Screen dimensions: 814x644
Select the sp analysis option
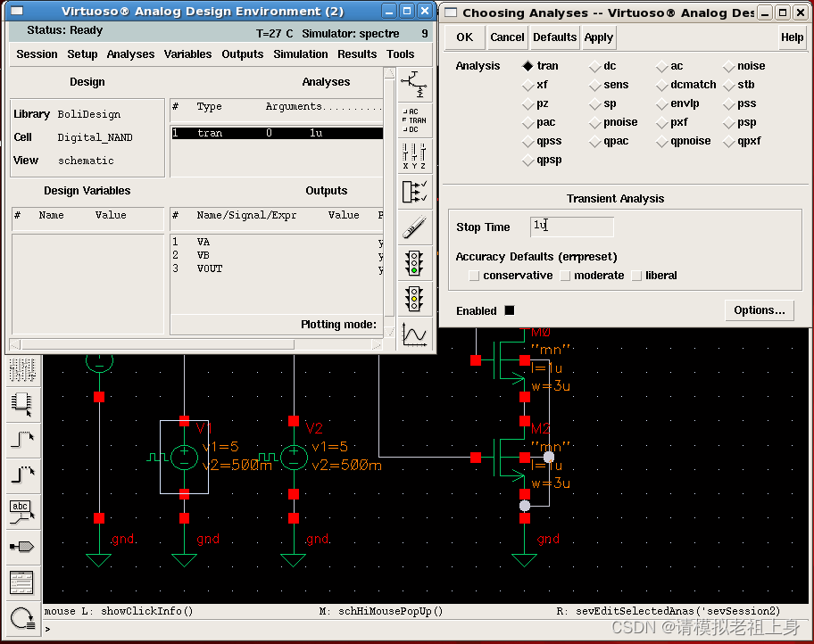[x=595, y=103]
